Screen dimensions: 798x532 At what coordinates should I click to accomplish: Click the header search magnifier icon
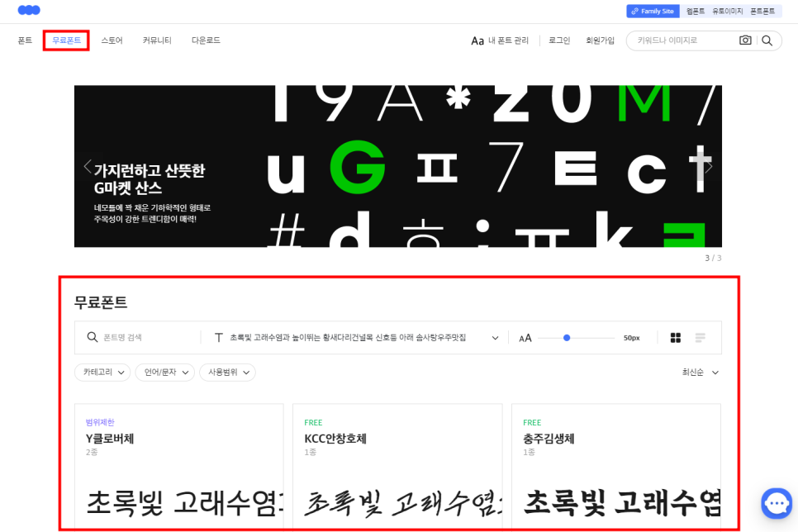click(767, 40)
